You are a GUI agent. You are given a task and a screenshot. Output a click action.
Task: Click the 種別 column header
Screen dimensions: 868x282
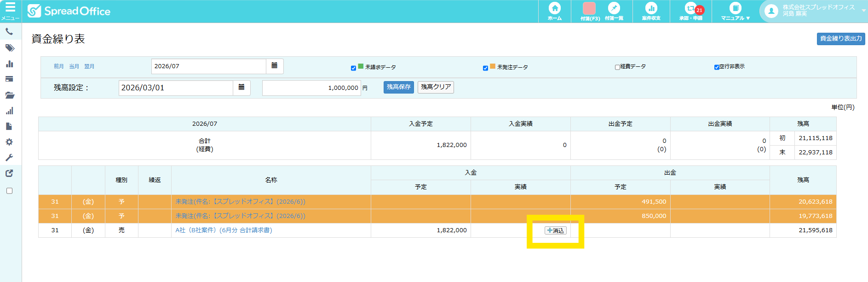pos(121,180)
